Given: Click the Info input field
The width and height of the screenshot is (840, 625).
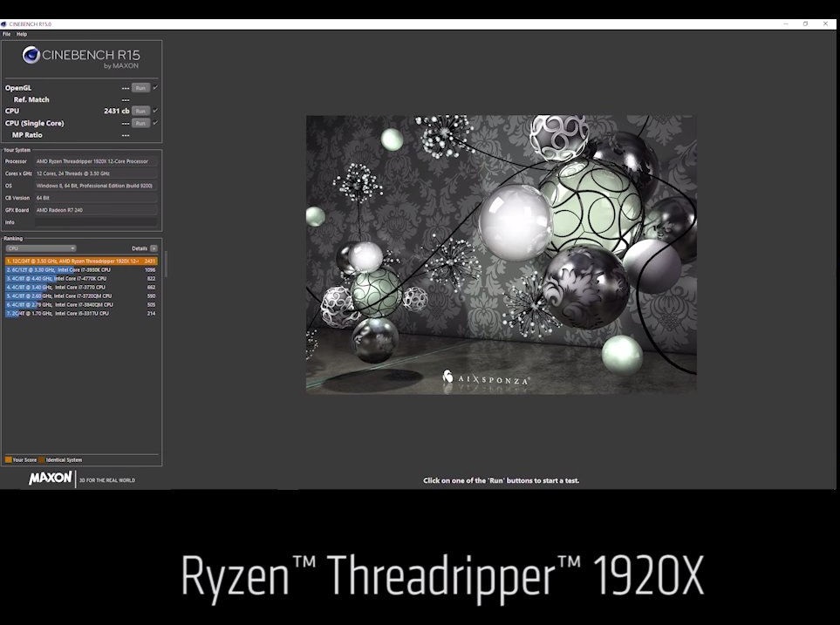Looking at the screenshot, I should (x=96, y=222).
